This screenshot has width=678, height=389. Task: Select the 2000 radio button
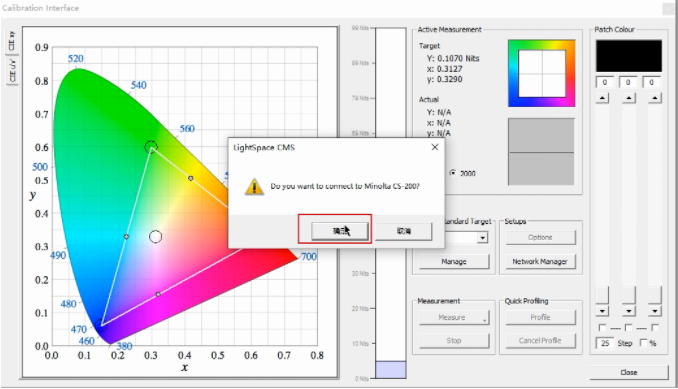click(x=452, y=173)
